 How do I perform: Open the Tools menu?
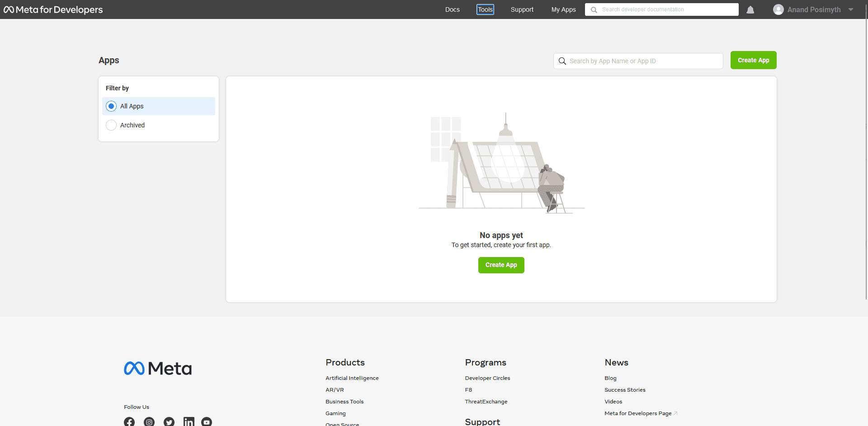point(485,9)
